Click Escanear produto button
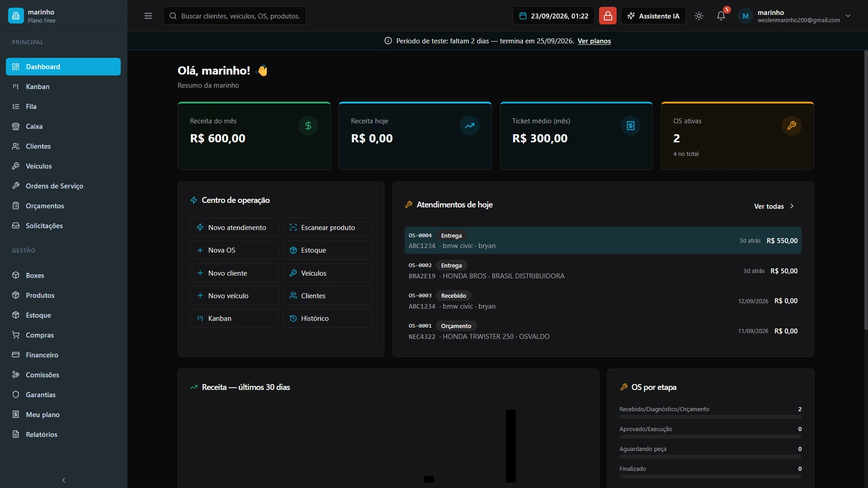The height and width of the screenshot is (488, 868). pos(327,227)
